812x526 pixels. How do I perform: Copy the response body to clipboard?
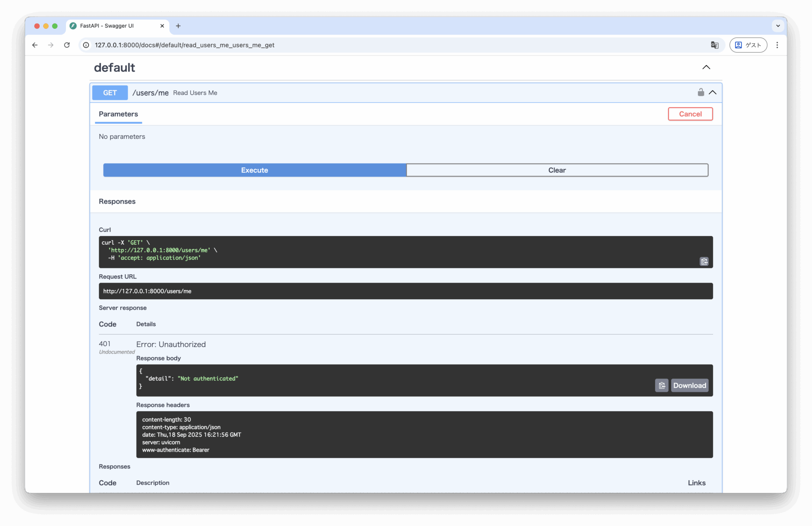point(661,386)
